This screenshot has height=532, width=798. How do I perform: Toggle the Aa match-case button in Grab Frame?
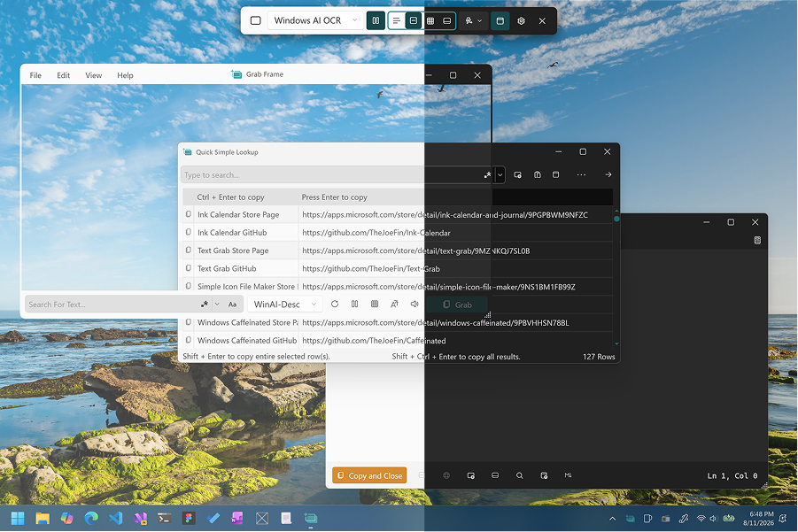[x=233, y=305]
